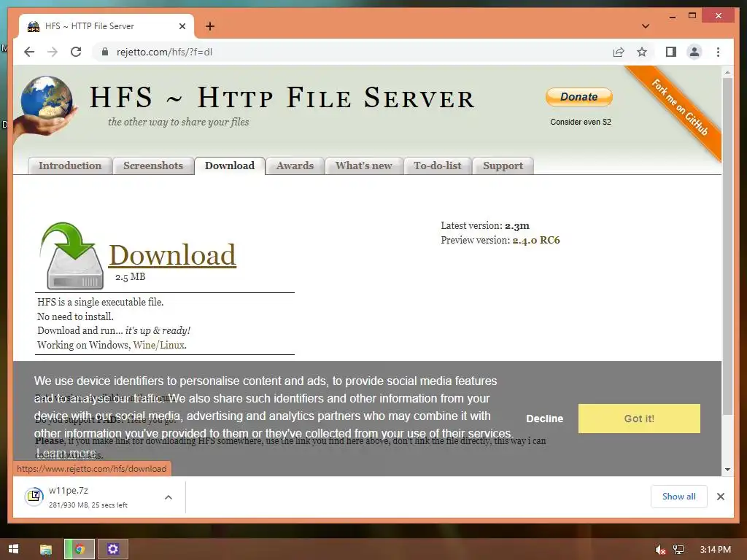Switch to the Introduction tab

point(70,166)
